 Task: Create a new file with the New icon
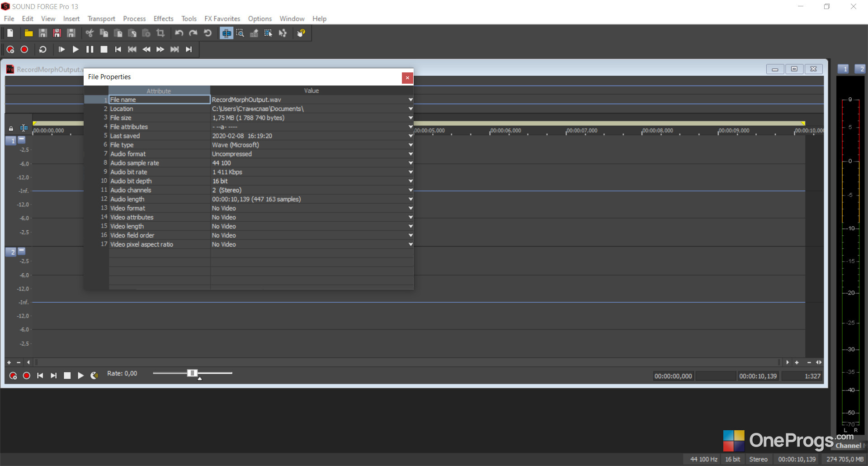pyautogui.click(x=10, y=33)
